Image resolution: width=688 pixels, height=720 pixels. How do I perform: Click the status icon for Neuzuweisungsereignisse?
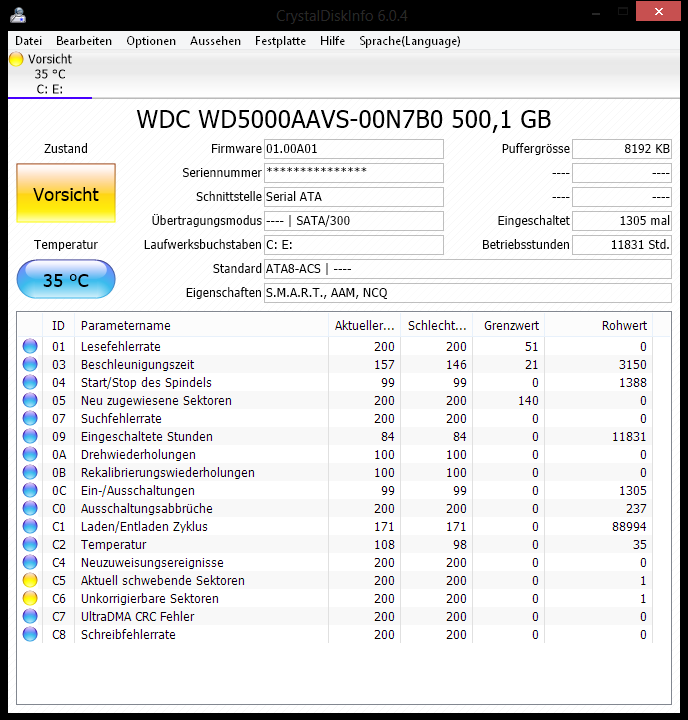(x=30, y=562)
